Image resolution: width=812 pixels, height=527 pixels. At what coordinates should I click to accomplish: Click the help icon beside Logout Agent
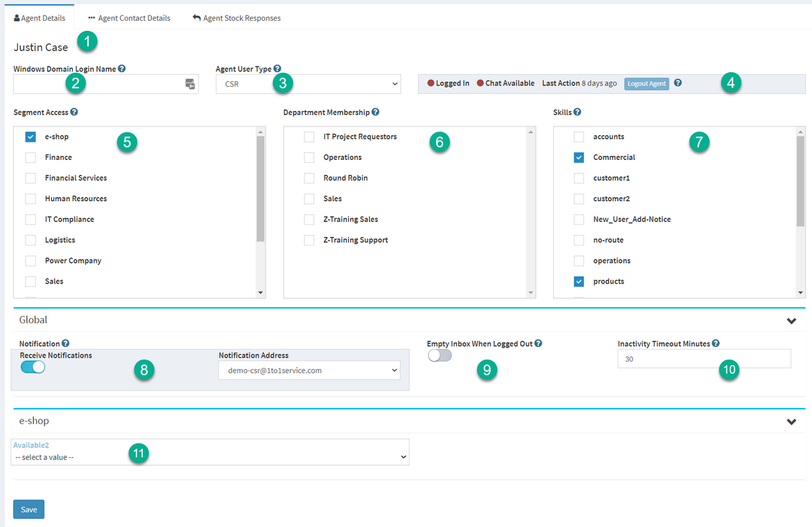678,83
